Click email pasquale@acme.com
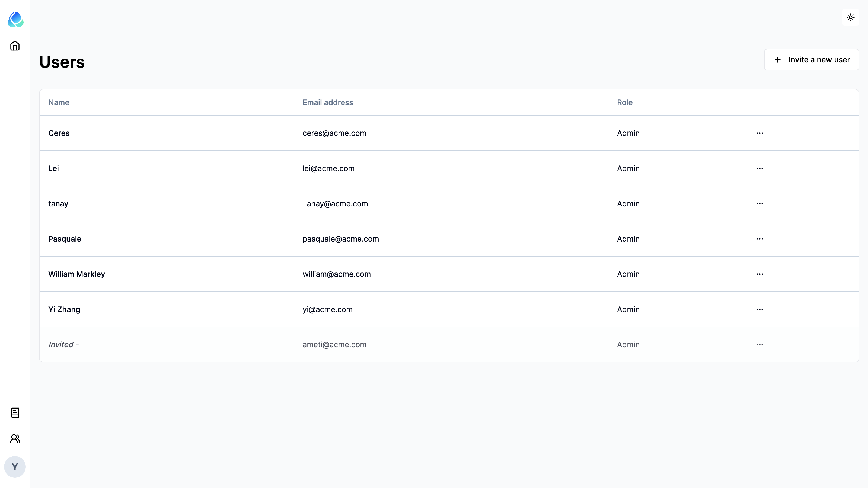This screenshot has height=488, width=868. coord(341,239)
